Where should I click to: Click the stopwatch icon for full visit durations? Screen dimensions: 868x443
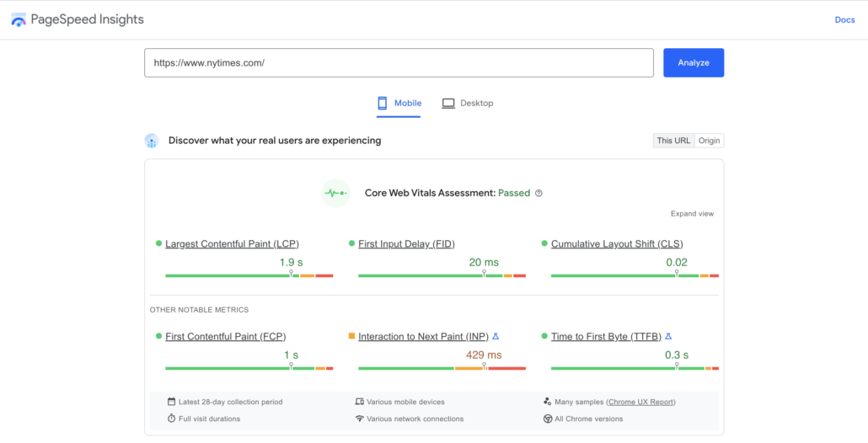[171, 419]
